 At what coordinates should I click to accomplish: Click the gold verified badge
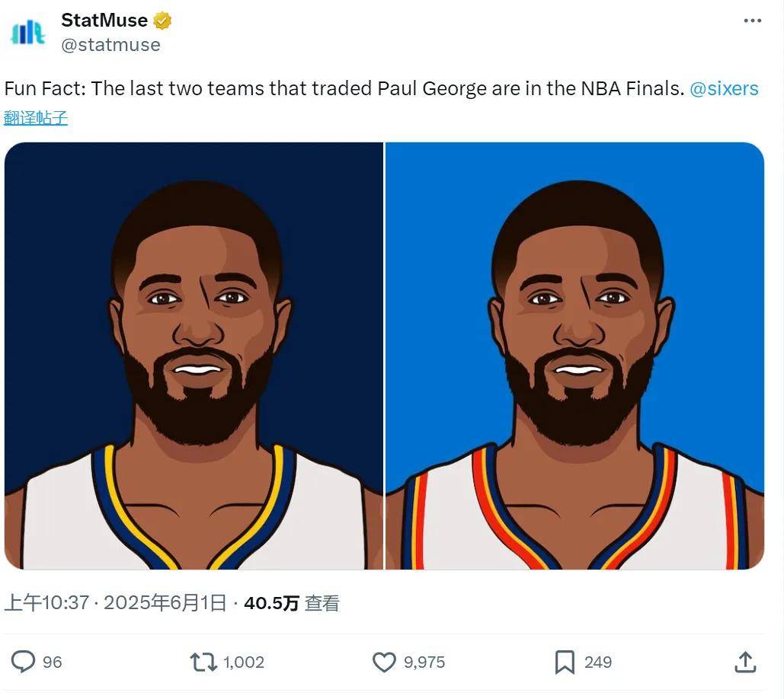click(x=162, y=21)
